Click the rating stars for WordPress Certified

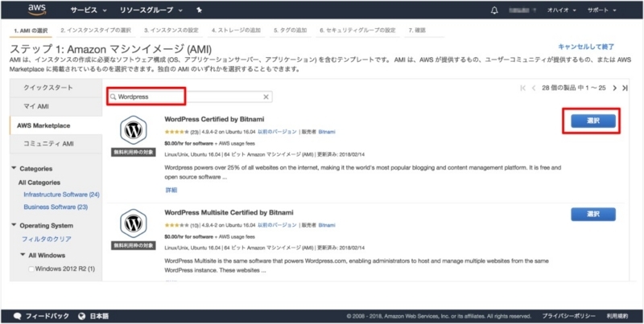tap(176, 132)
